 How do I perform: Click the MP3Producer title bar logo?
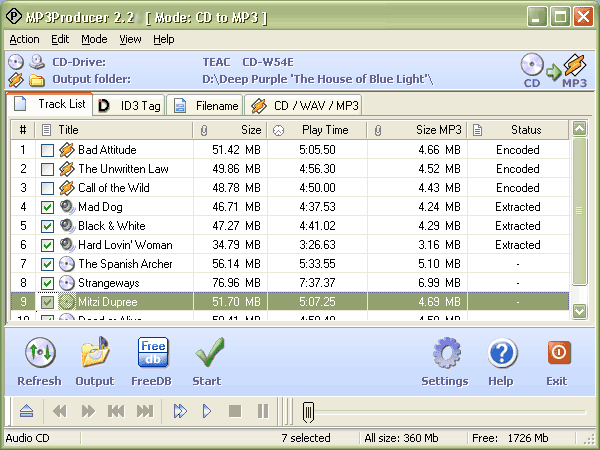click(x=14, y=16)
